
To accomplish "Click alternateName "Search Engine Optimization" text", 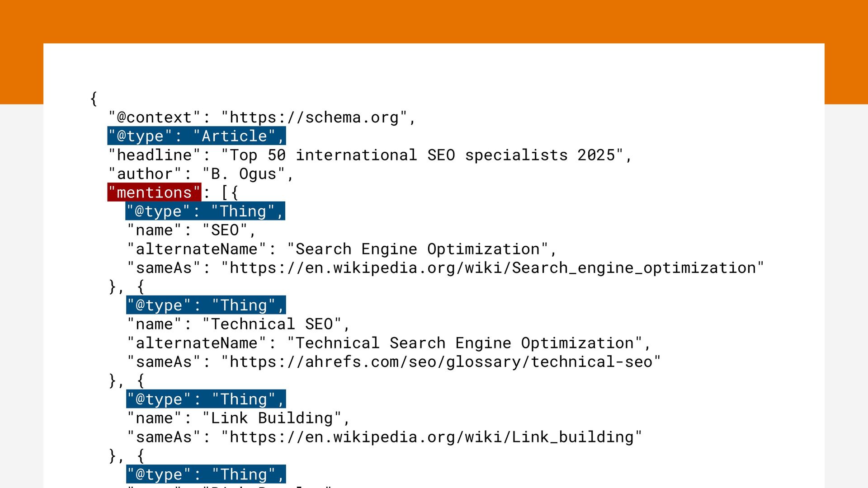I will [x=417, y=249].
